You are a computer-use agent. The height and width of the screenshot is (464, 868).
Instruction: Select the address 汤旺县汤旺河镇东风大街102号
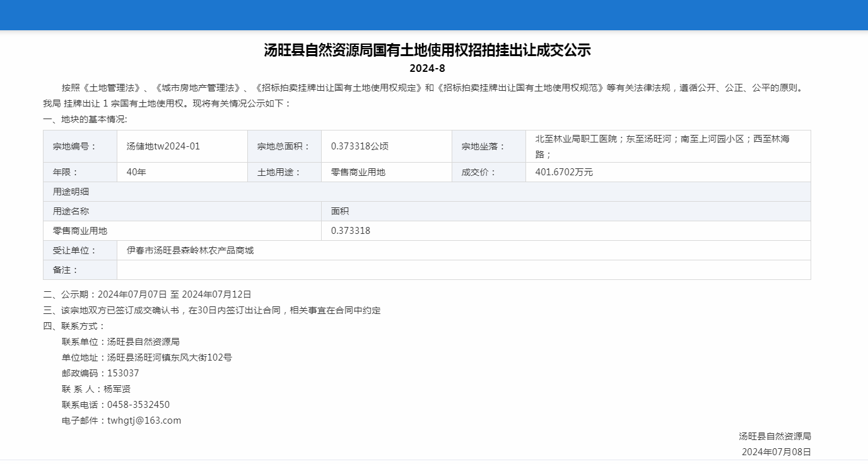coord(170,357)
